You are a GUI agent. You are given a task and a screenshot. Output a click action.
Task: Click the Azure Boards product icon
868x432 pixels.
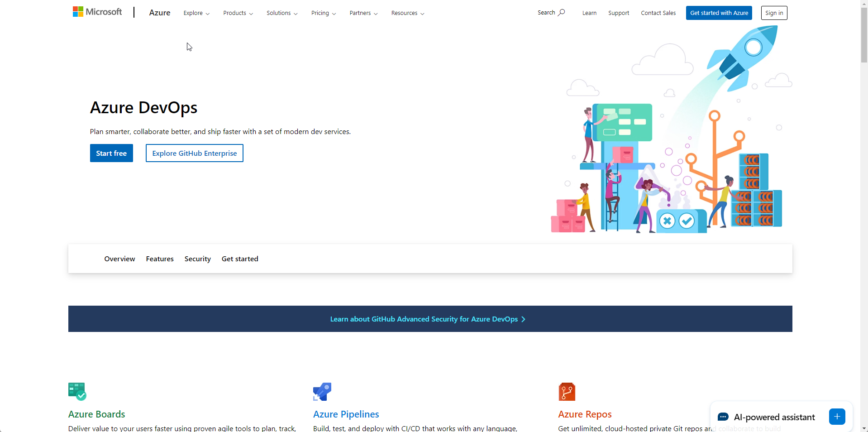(x=76, y=391)
